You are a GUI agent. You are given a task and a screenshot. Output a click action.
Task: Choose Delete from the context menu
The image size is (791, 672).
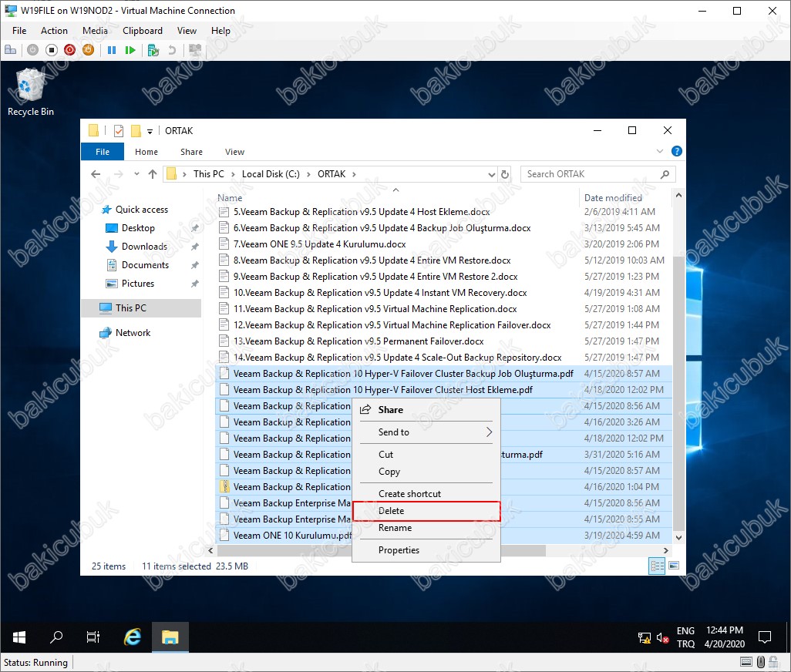(x=426, y=511)
